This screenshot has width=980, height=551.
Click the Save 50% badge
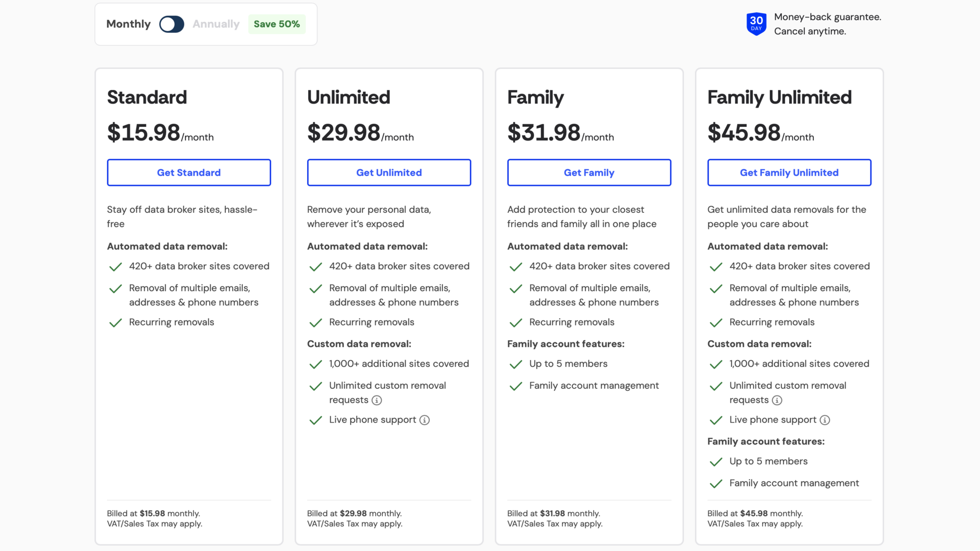277,24
